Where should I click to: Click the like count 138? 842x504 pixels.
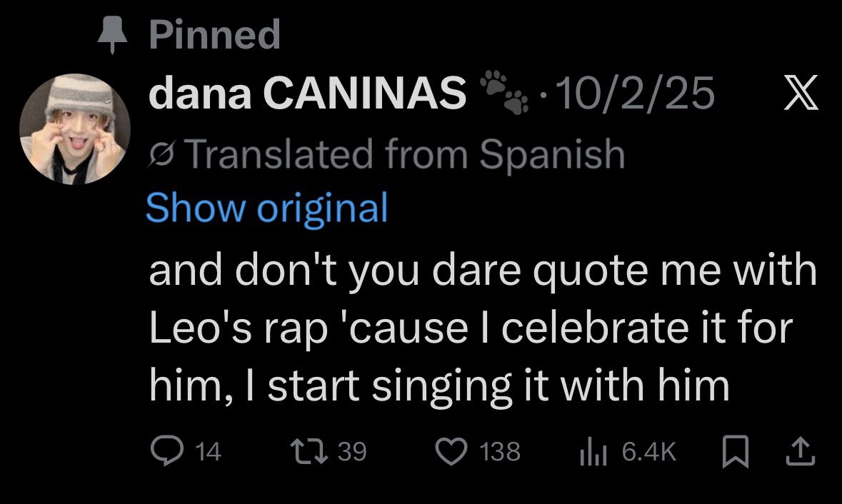pos(500,451)
